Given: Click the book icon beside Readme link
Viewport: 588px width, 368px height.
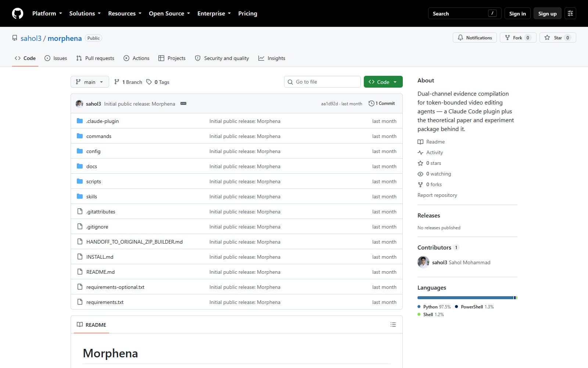Looking at the screenshot, I should 420,142.
